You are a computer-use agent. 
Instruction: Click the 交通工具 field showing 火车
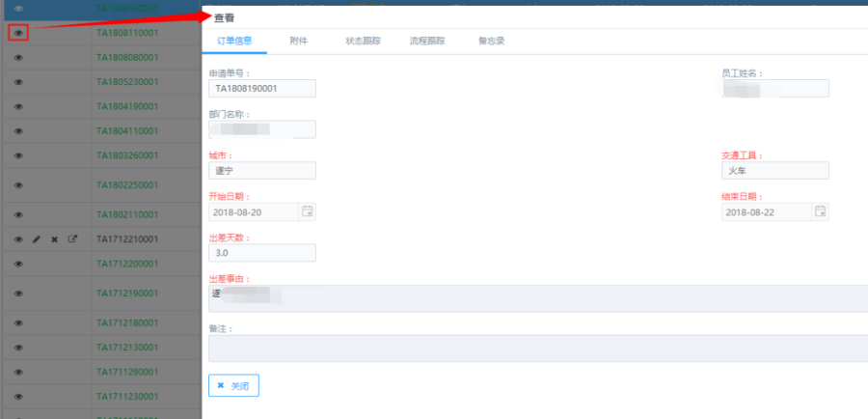(x=774, y=171)
